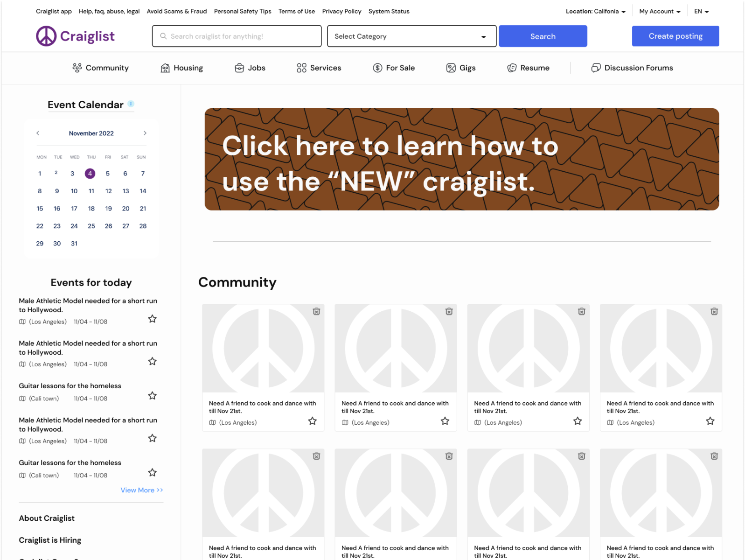Click the Services grid icon in navigation
The width and height of the screenshot is (745, 560).
[302, 68]
